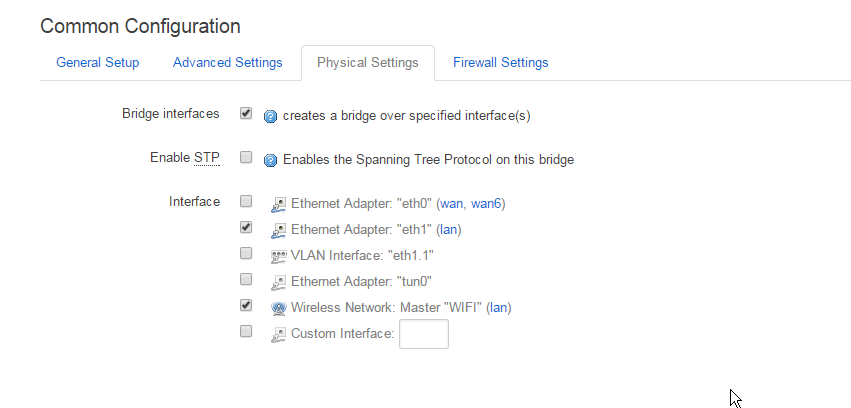The height and width of the screenshot is (408, 851).
Task: Click the help icon beside Bridge interfaces
Action: pos(270,115)
